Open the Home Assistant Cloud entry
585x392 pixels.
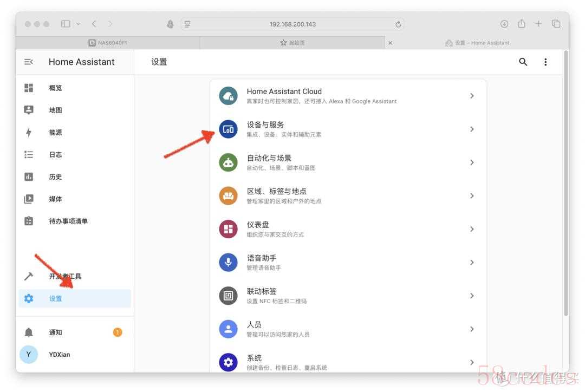tap(348, 96)
